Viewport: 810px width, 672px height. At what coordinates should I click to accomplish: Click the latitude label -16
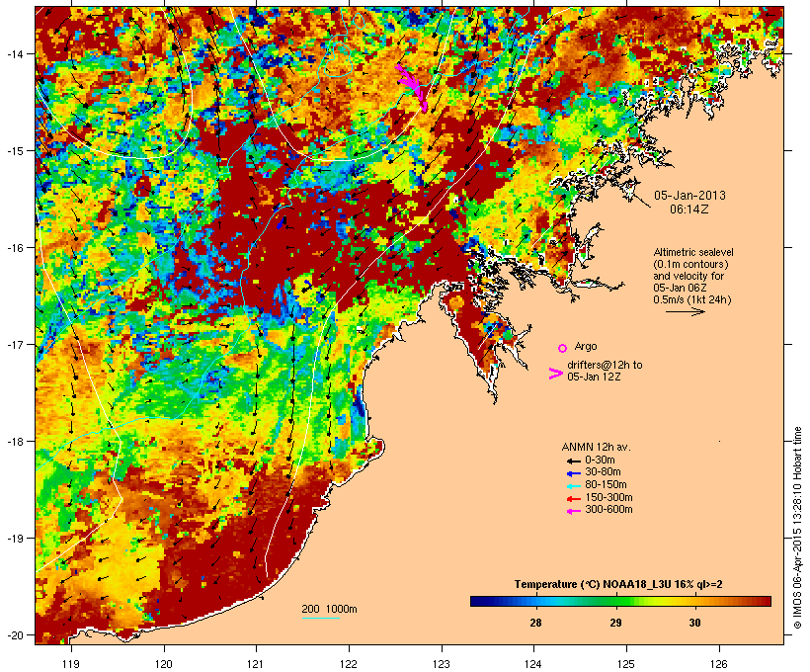click(x=14, y=248)
